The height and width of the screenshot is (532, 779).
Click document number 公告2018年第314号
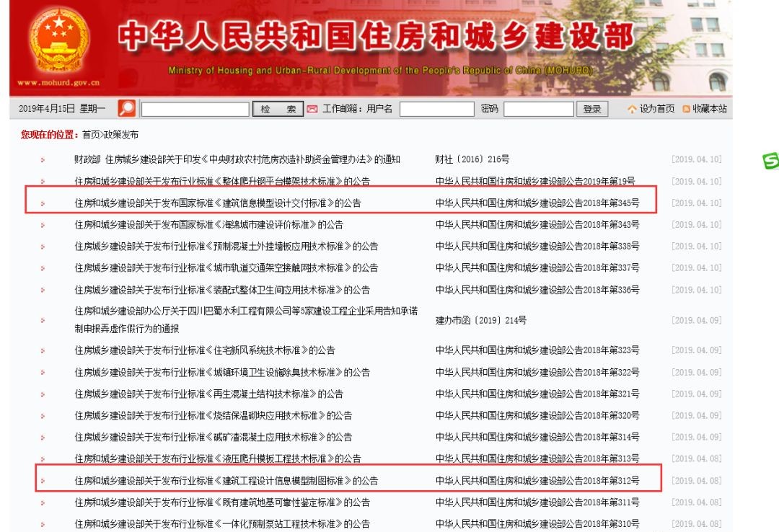pos(537,437)
